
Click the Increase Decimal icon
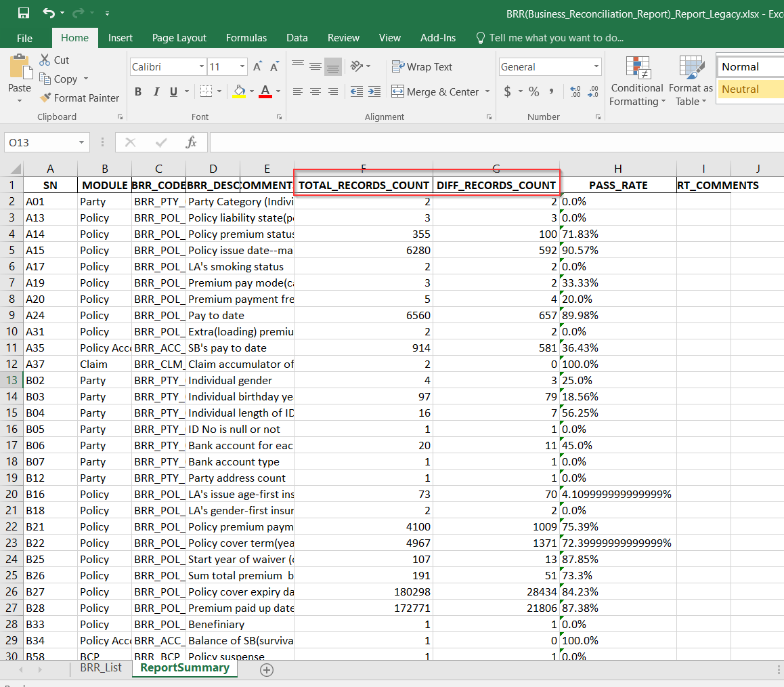click(575, 91)
